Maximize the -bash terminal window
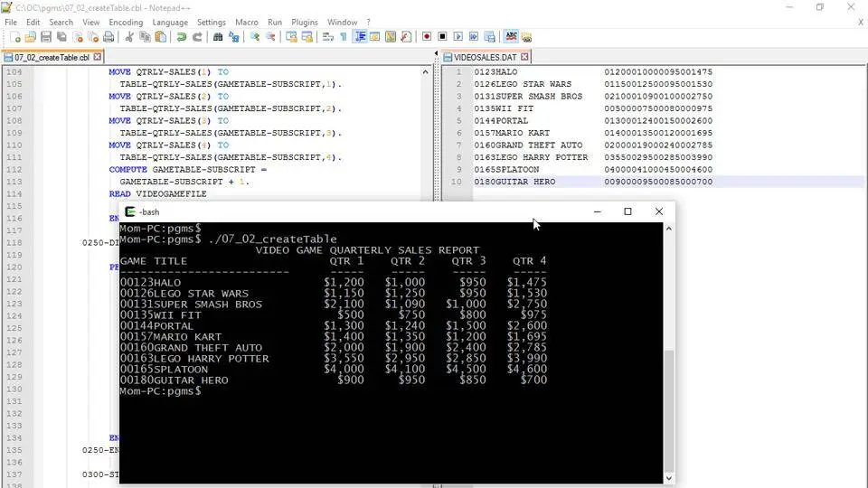 pos(627,211)
